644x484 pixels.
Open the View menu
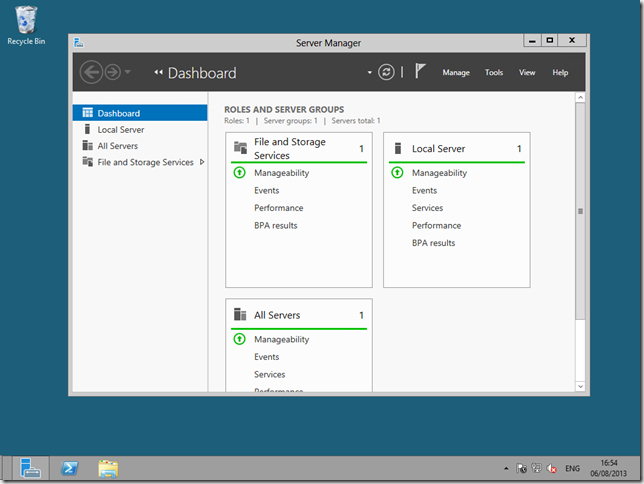point(527,73)
